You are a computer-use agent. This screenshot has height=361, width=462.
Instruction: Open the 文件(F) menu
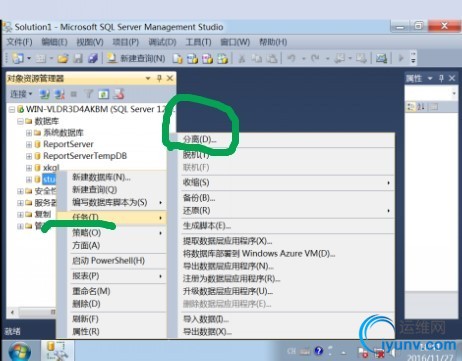coord(20,42)
